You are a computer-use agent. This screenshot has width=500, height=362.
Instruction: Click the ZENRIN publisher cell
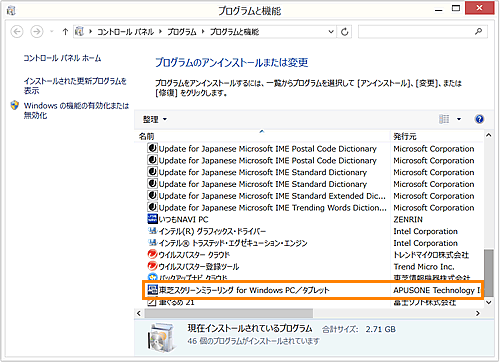408,219
